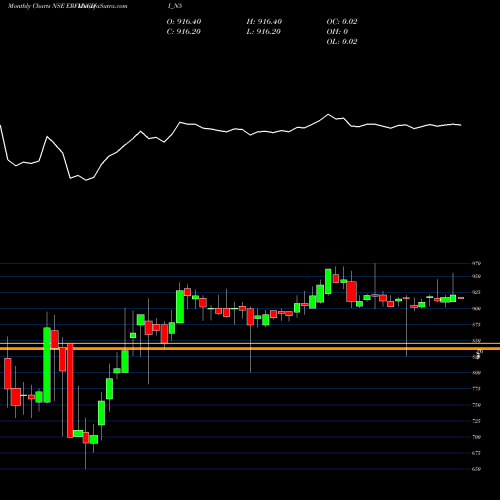Click the 'OC: 0.02' readout
500x500 pixels.
tap(342, 22)
